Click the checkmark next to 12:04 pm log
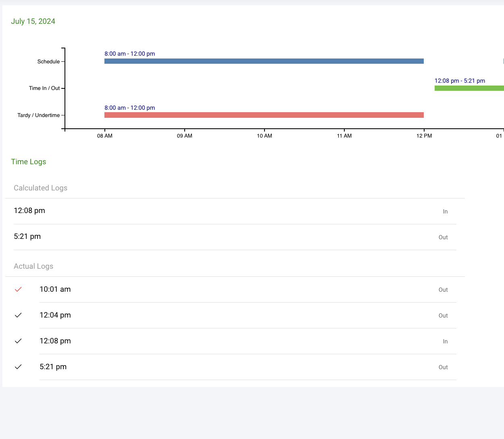The image size is (504, 439). [x=18, y=315]
